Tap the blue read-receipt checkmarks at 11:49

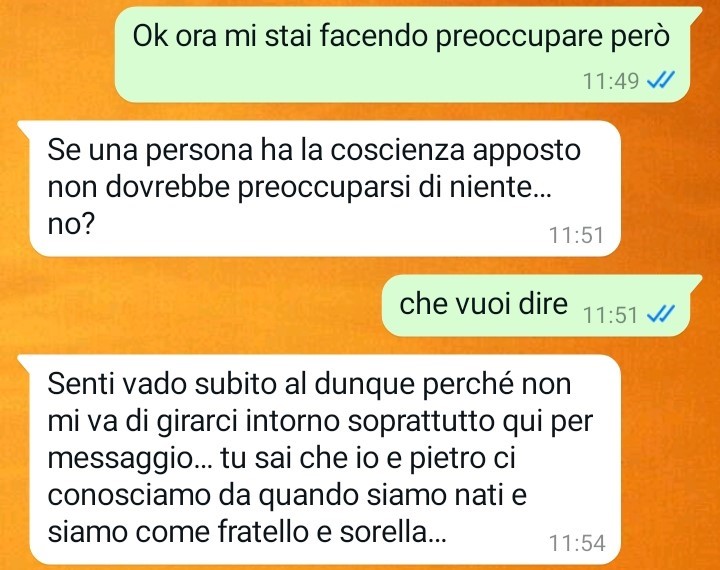click(x=660, y=80)
